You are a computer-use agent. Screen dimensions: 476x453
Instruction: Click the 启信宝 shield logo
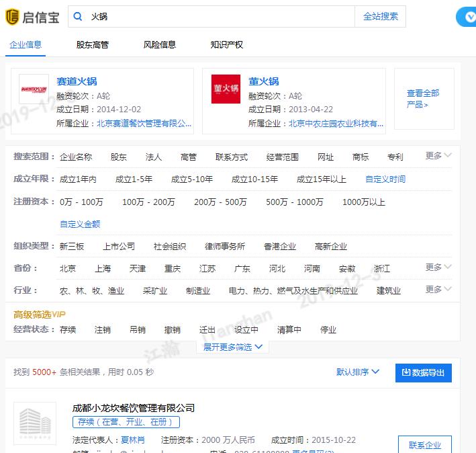pyautogui.click(x=12, y=17)
